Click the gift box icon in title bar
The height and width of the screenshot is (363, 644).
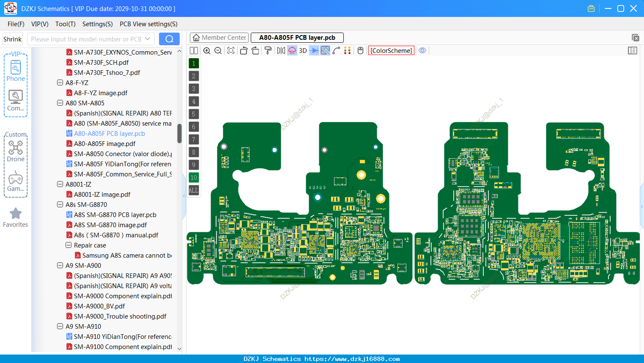coord(591,8)
